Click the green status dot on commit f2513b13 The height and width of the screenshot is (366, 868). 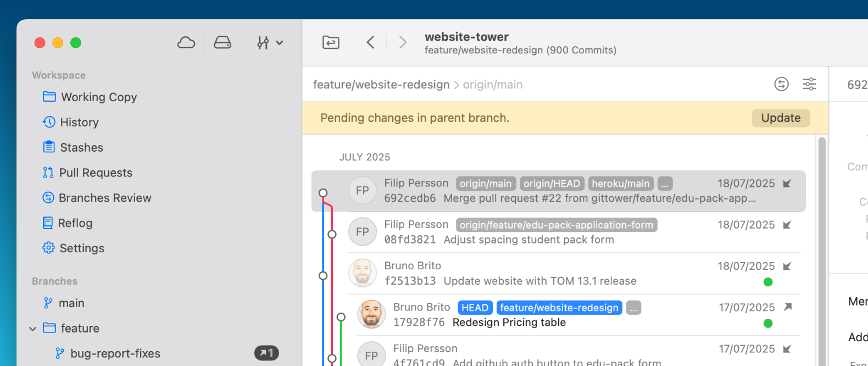pyautogui.click(x=768, y=282)
